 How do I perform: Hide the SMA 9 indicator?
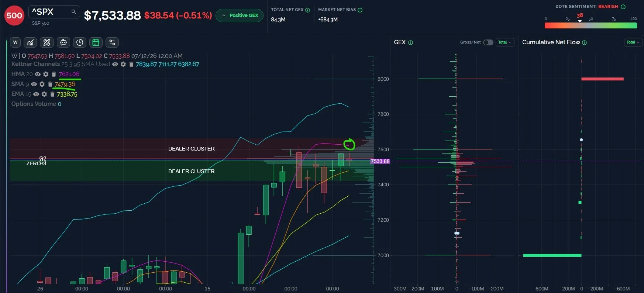pos(34,84)
